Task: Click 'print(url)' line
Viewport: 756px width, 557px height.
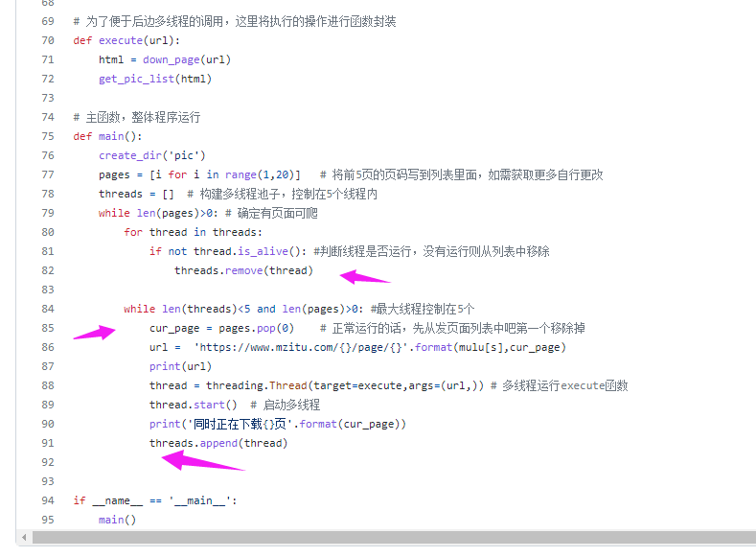Action: click(x=180, y=366)
